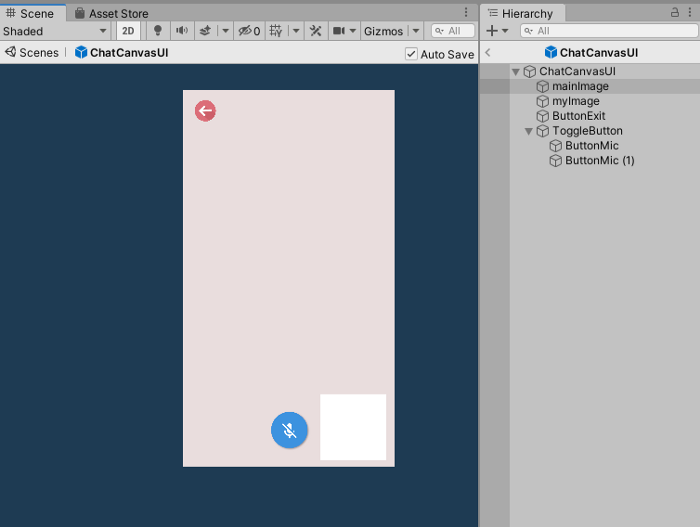700x527 pixels.
Task: Toggle hidden objects visibility eye icon
Action: pos(249,31)
